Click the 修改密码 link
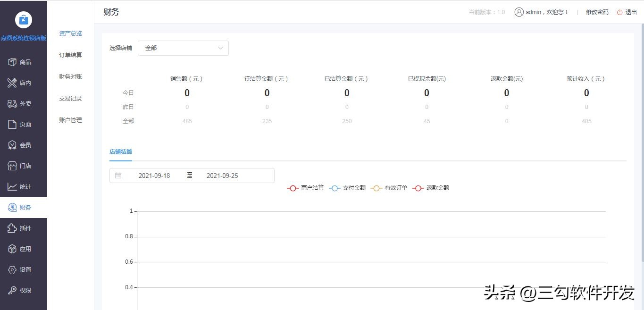Viewport: 644px width, 310px height. (x=596, y=12)
